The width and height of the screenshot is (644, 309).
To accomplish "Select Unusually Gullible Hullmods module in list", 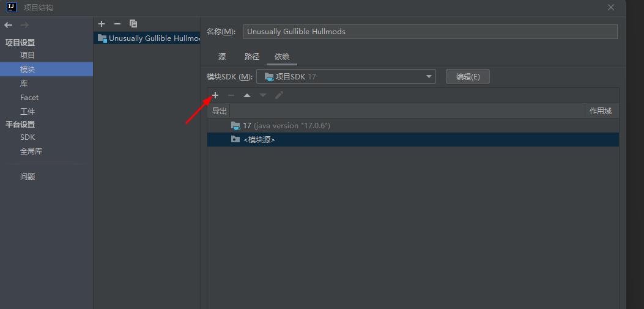I will point(150,38).
